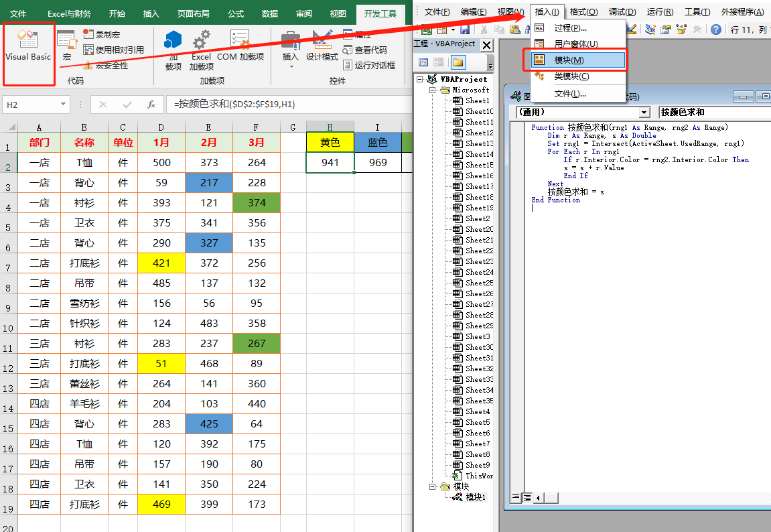This screenshot has height=532, width=771.
Task: Switch to full module view in the code window
Action: 527,498
